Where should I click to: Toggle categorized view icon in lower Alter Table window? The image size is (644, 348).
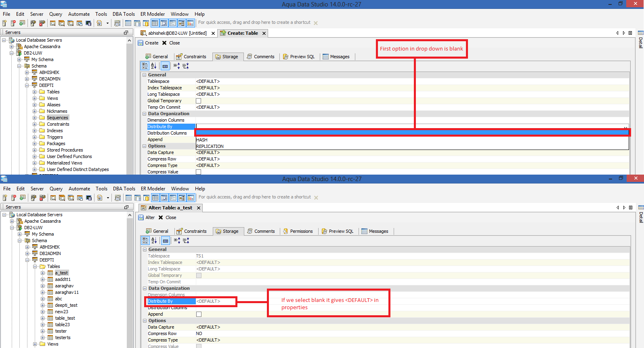[x=145, y=240]
